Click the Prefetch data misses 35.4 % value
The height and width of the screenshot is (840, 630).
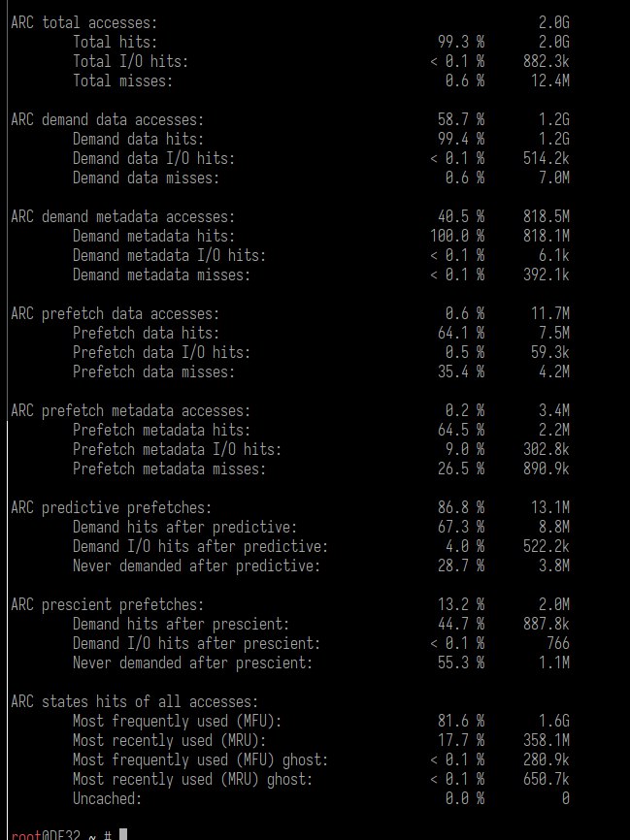461,372
